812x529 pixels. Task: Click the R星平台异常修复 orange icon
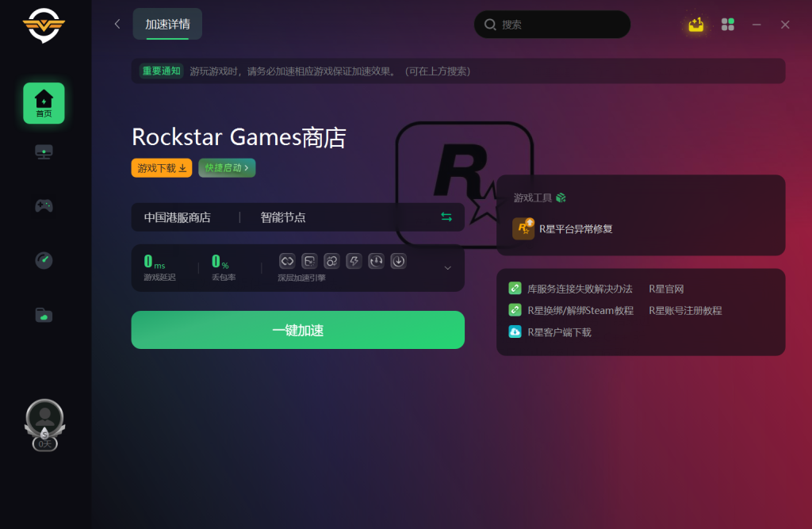[x=523, y=228]
